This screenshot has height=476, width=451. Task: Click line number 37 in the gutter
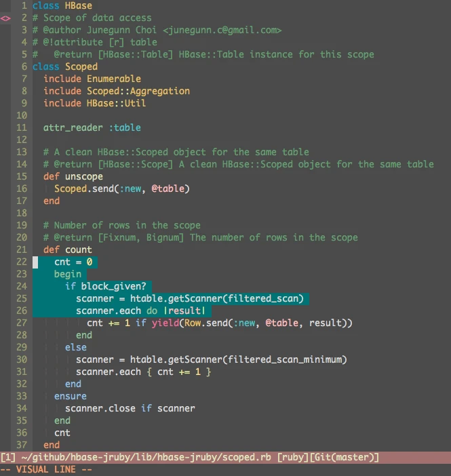click(x=22, y=445)
